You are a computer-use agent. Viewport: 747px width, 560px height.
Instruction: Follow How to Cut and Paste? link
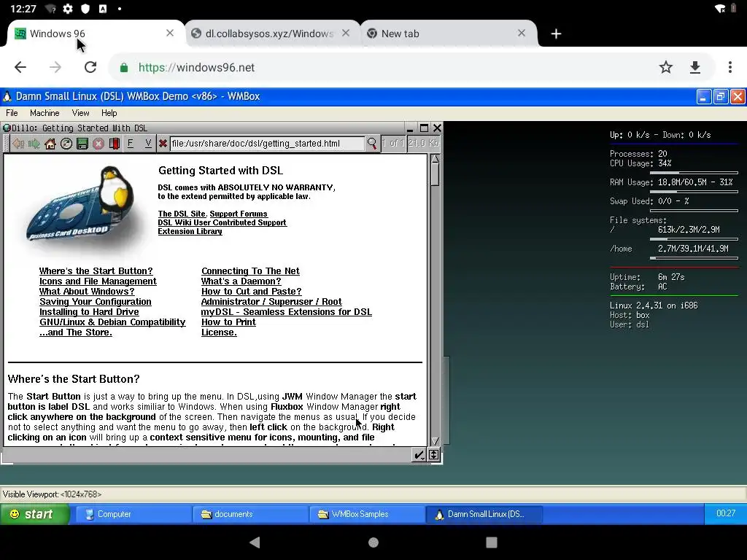coord(252,292)
